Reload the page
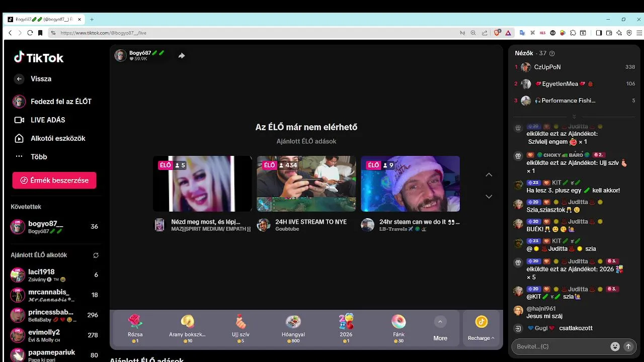The width and height of the screenshot is (644, 362). pos(30,33)
